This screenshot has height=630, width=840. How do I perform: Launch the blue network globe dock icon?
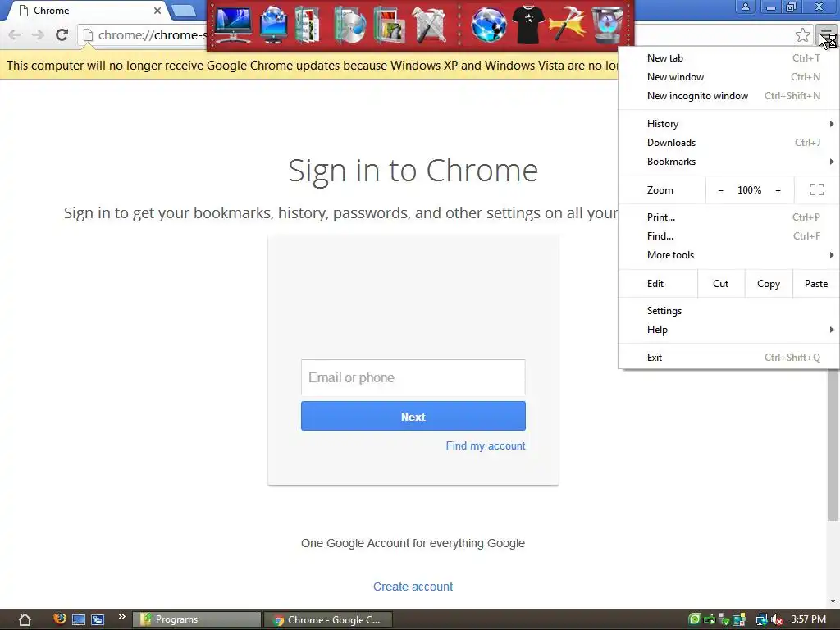[x=489, y=25]
